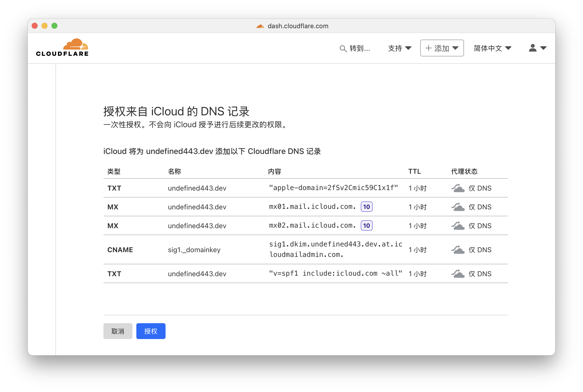Click DNS-only cloud icon in apple-domain TXT row
This screenshot has height=392, width=583.
(458, 188)
